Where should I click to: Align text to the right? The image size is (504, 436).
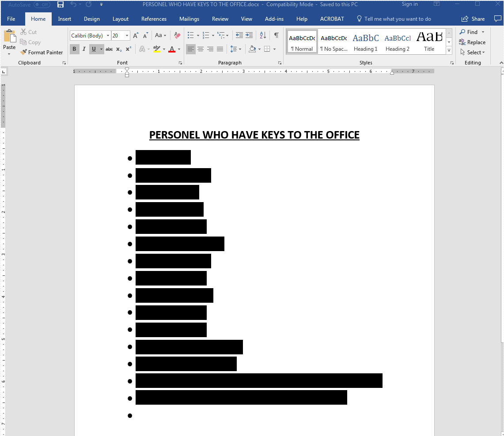pyautogui.click(x=210, y=49)
